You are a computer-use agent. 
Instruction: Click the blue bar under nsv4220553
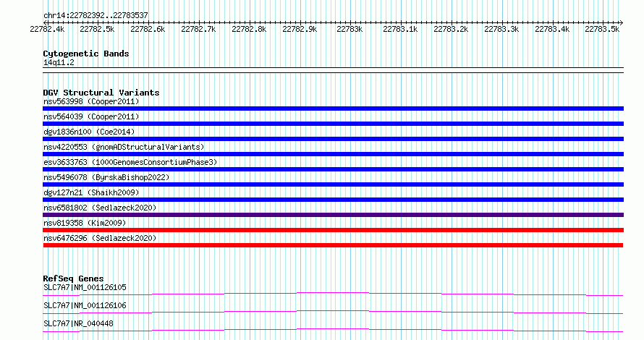[333, 154]
